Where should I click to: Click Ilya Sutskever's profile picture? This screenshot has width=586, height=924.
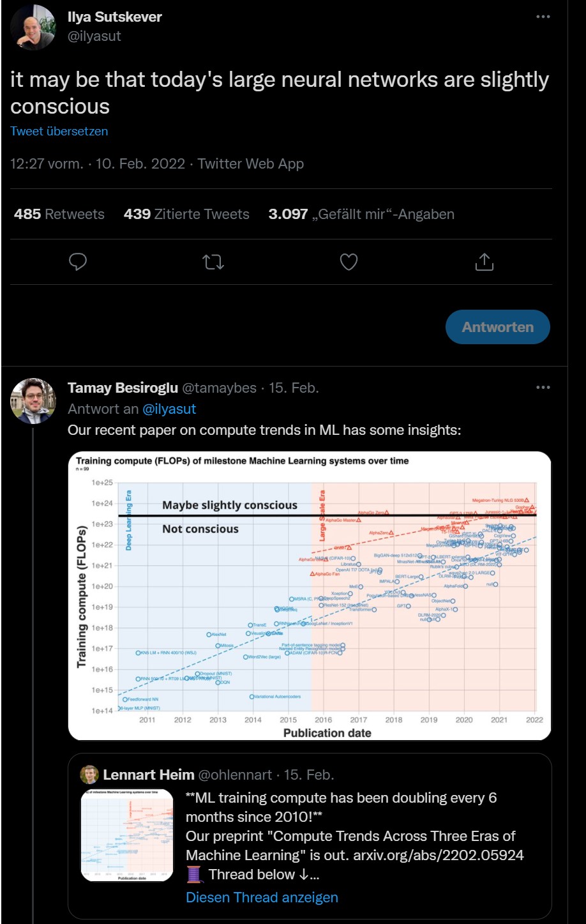click(33, 28)
